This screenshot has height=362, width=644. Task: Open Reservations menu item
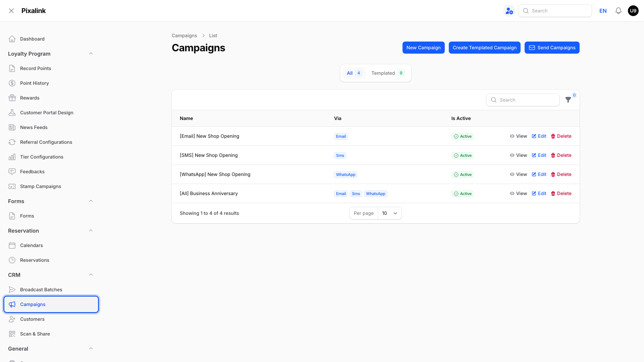click(51, 260)
